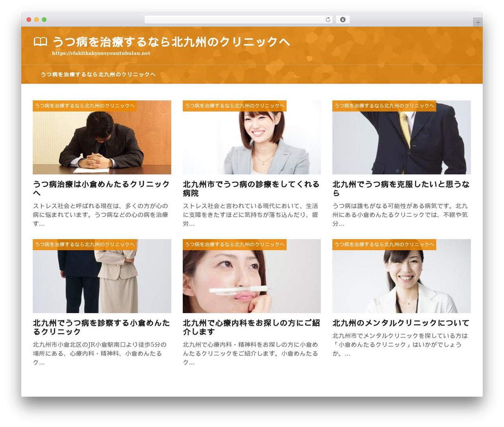This screenshot has height=427, width=504.
Task: Click the open book logo icon
Action: pos(40,41)
